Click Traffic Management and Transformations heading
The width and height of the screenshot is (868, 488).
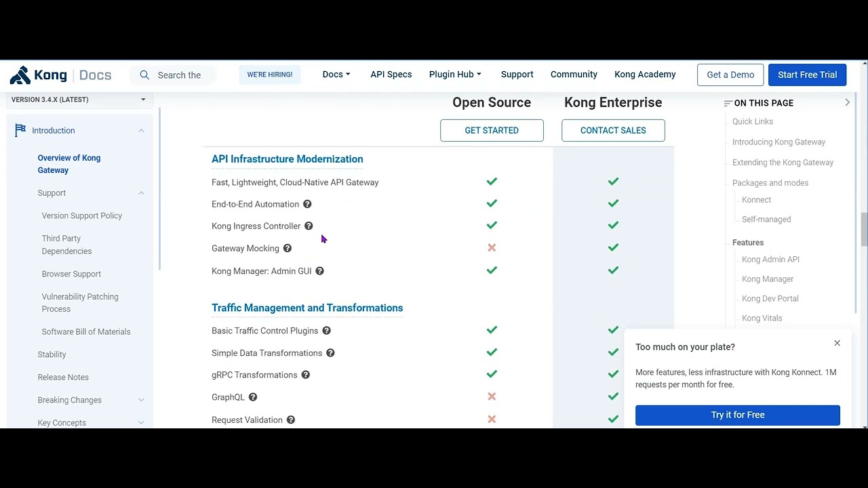coord(307,308)
